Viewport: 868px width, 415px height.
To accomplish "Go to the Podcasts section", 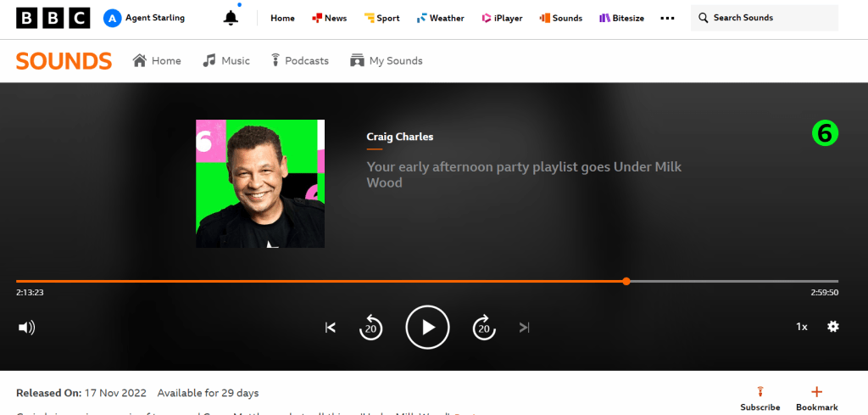I will (x=299, y=60).
